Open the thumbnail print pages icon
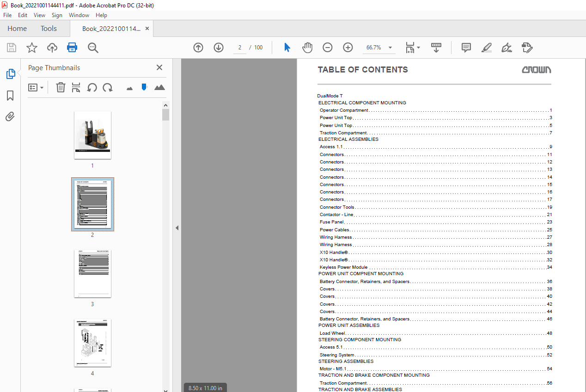This screenshot has height=392, width=586. click(x=76, y=87)
